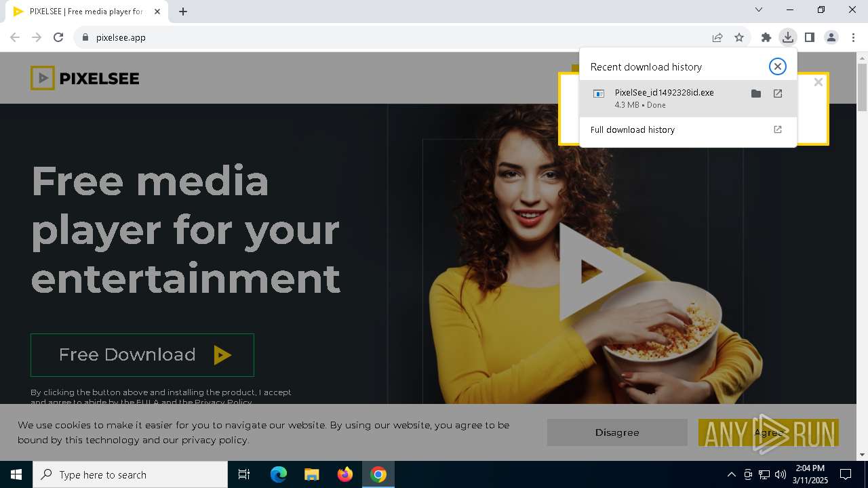Launch Microsoft Edge from taskbar
This screenshot has height=488, width=868.
(279, 474)
